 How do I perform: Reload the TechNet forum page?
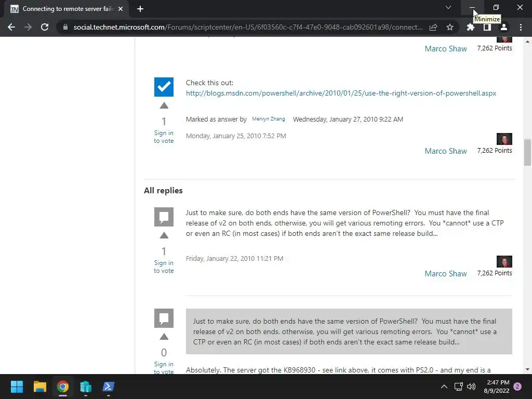(x=45, y=27)
